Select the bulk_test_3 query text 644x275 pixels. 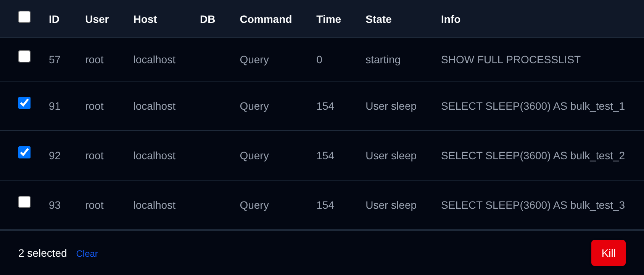coord(533,205)
